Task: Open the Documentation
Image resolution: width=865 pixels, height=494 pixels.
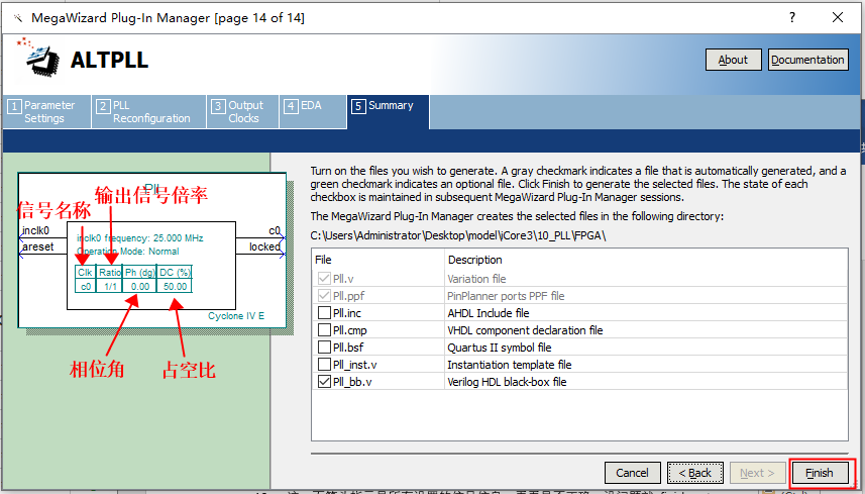Action: click(808, 60)
